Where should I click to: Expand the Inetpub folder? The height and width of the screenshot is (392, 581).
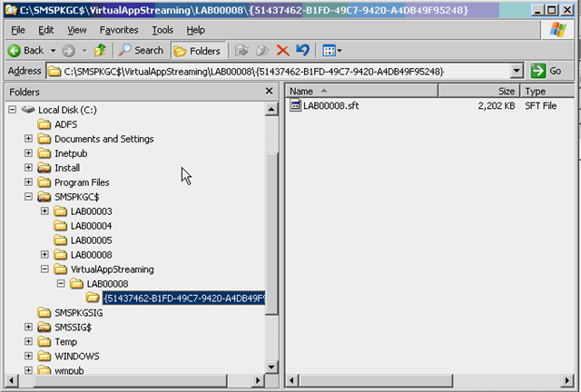28,153
